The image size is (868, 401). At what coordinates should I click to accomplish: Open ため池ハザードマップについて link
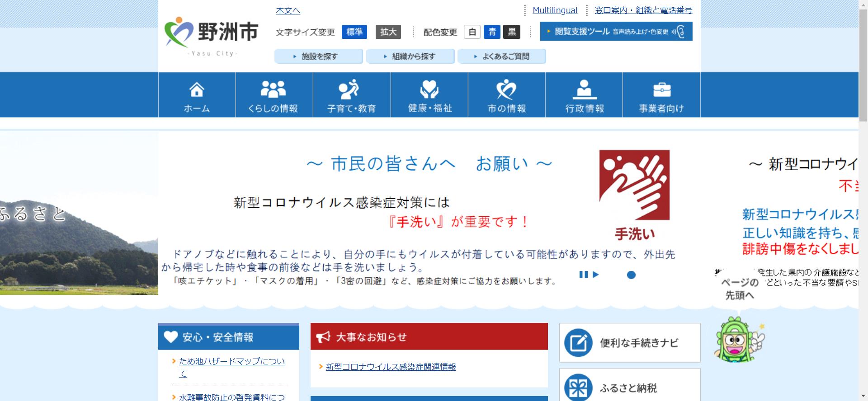pos(232,367)
